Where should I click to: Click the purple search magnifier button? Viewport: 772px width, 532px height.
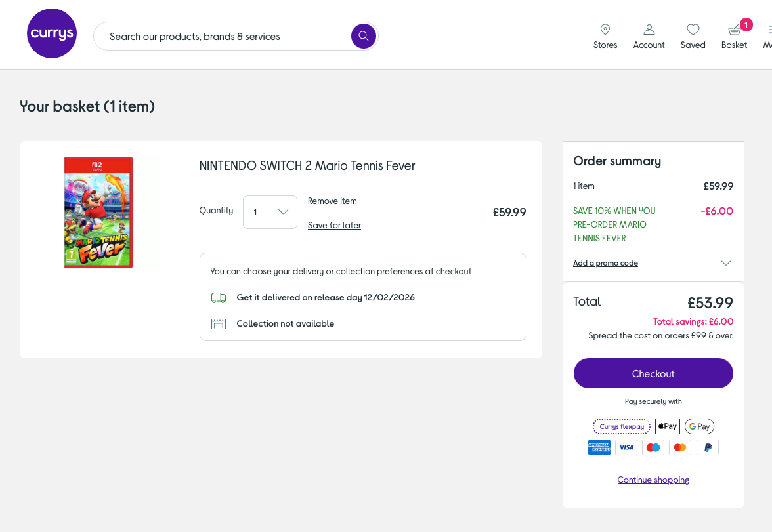(364, 36)
